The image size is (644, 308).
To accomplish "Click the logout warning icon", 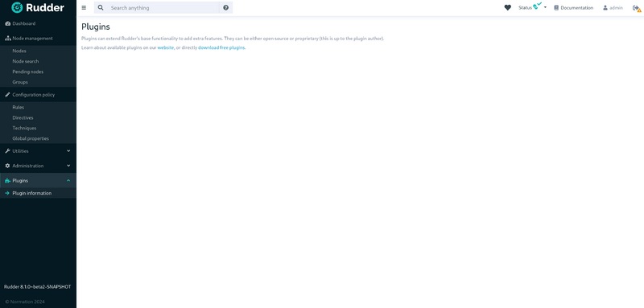I will coord(637,8).
